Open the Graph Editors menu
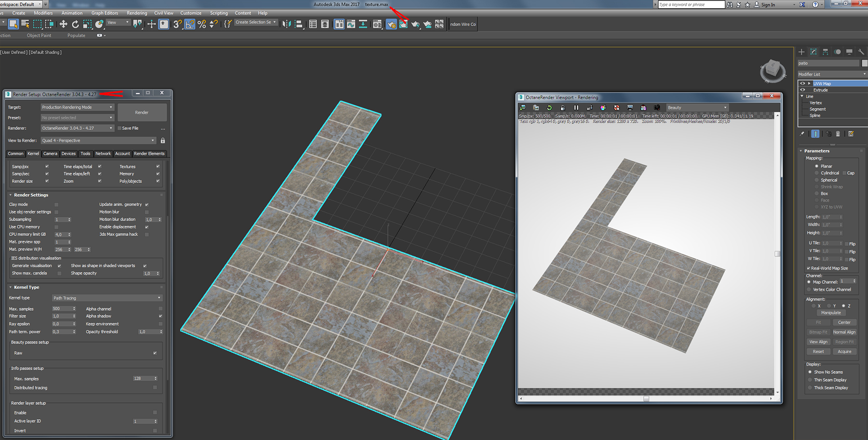This screenshot has height=440, width=868. [105, 13]
